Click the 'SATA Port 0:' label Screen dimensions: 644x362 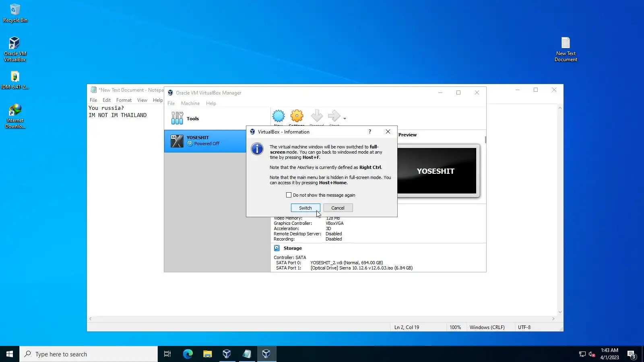pyautogui.click(x=289, y=263)
